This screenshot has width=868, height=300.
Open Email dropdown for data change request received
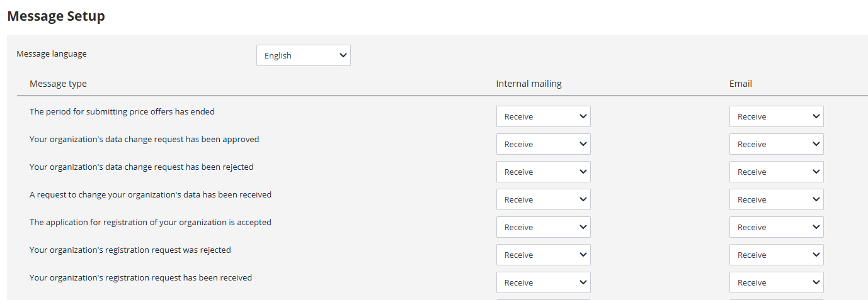tap(777, 199)
